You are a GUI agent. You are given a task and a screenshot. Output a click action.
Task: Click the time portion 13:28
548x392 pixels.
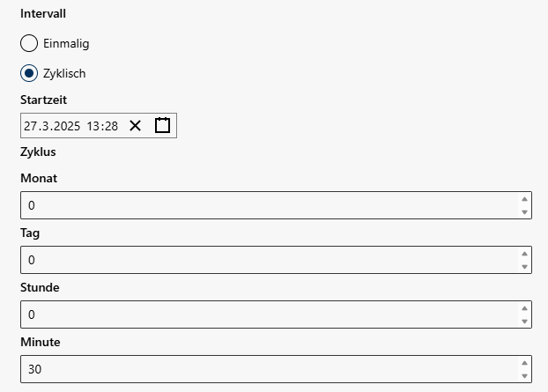102,126
